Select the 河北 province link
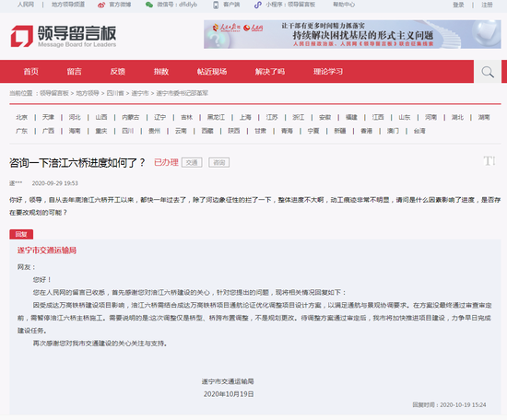 pyautogui.click(x=75, y=117)
